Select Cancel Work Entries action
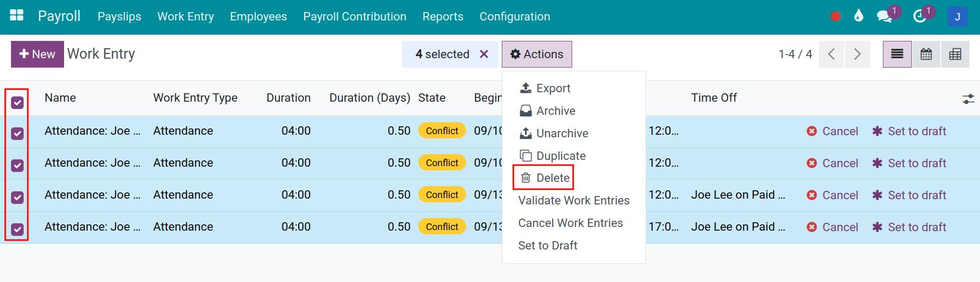Image resolution: width=980 pixels, height=282 pixels. tap(571, 223)
